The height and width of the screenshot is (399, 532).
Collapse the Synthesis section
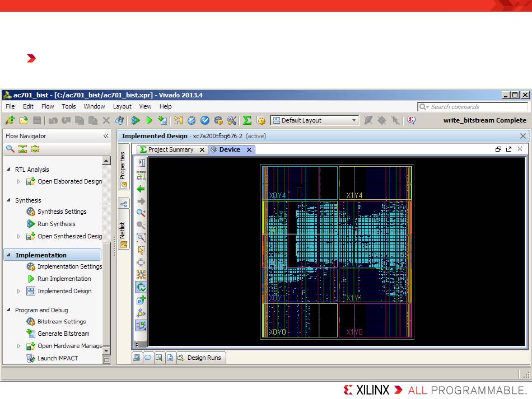tap(9, 200)
